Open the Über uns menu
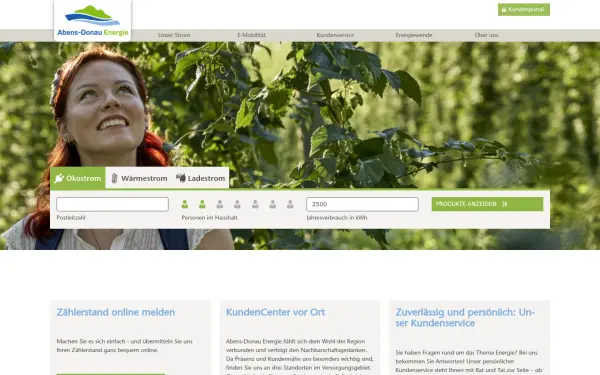This screenshot has width=600, height=375. pyautogui.click(x=486, y=35)
